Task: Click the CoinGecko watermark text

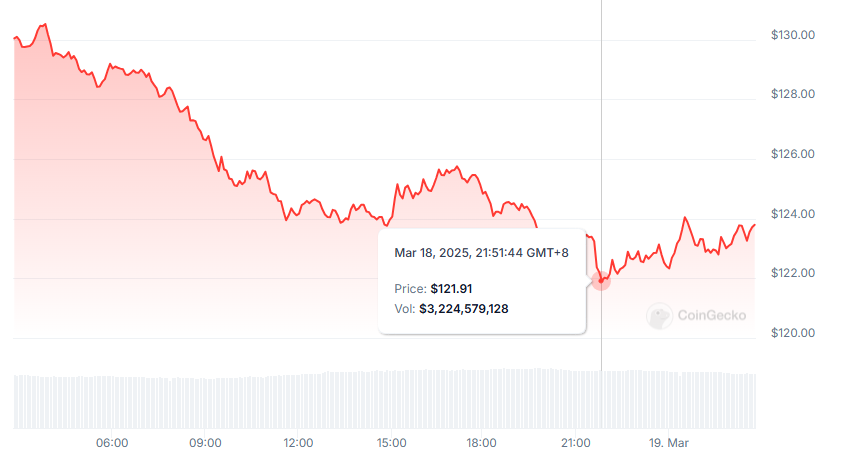Action: coord(712,316)
